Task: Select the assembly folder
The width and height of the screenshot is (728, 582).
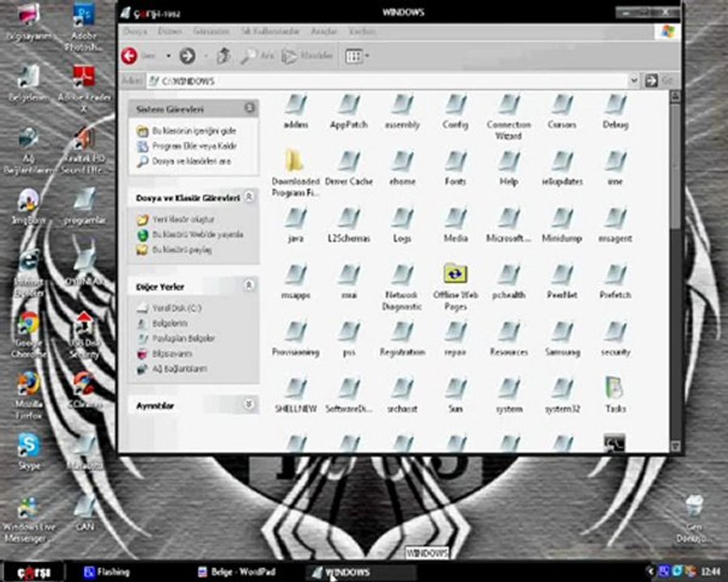Action: [402, 112]
